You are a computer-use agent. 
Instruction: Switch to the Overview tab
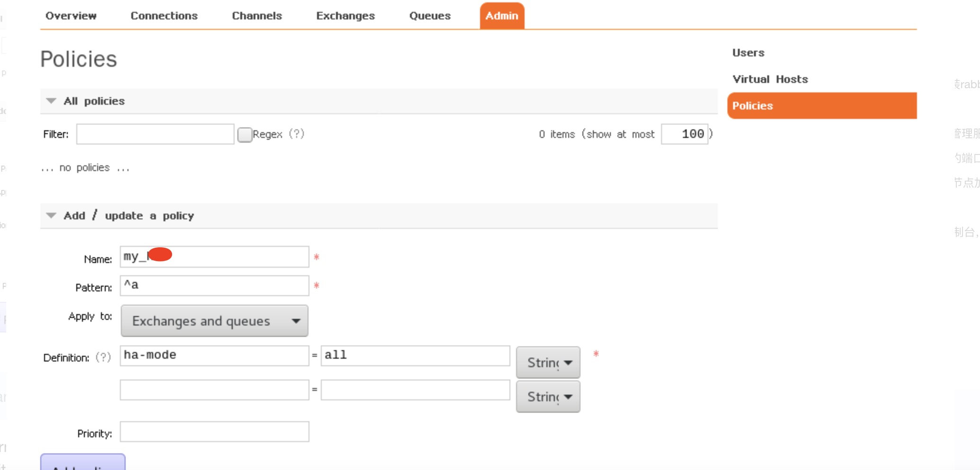click(x=71, y=16)
